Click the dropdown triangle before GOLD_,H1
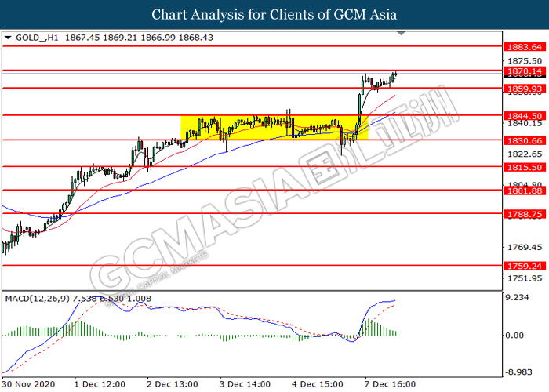 click(x=8, y=38)
